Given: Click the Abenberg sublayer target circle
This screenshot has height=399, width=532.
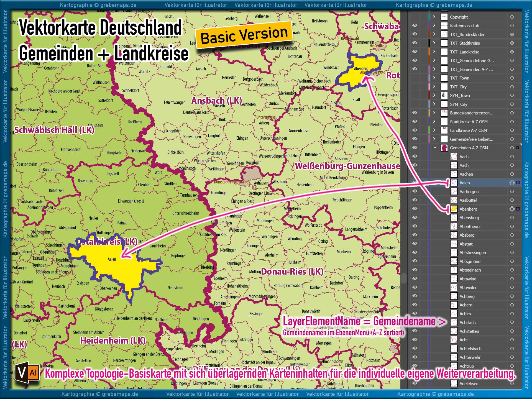Looking at the screenshot, I should (x=512, y=209).
